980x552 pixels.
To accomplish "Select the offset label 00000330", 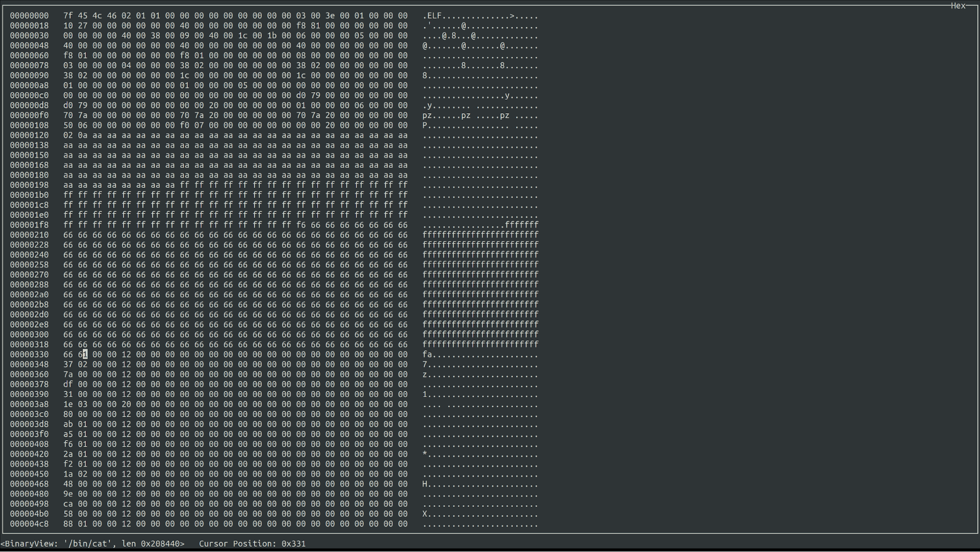I will [29, 354].
